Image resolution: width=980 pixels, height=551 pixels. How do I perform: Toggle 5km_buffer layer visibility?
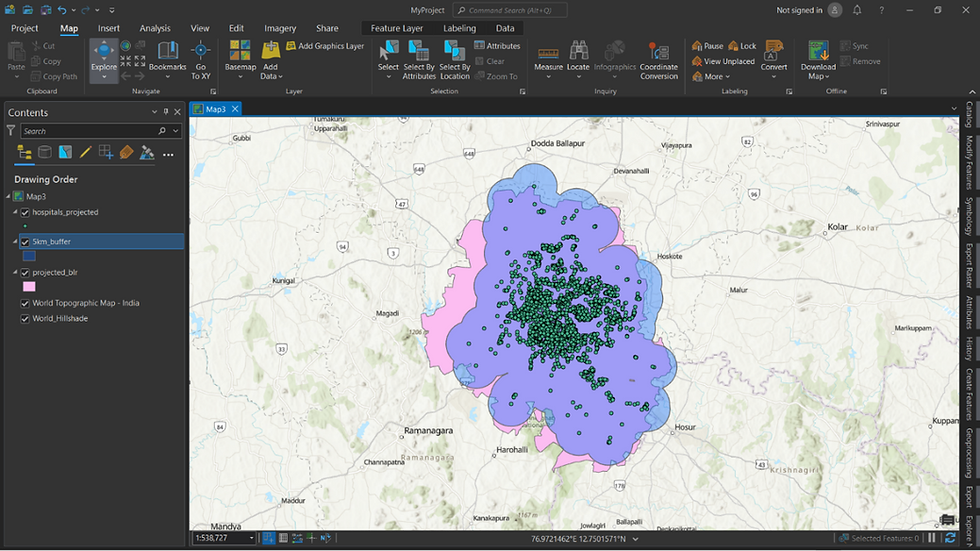pyautogui.click(x=25, y=242)
